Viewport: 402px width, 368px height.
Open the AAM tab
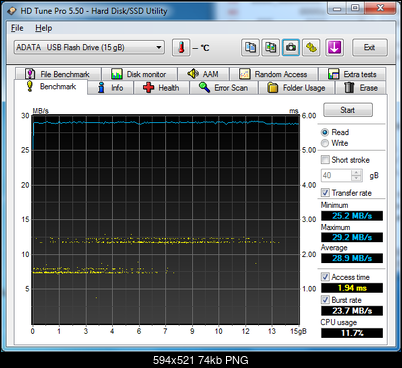click(x=203, y=74)
